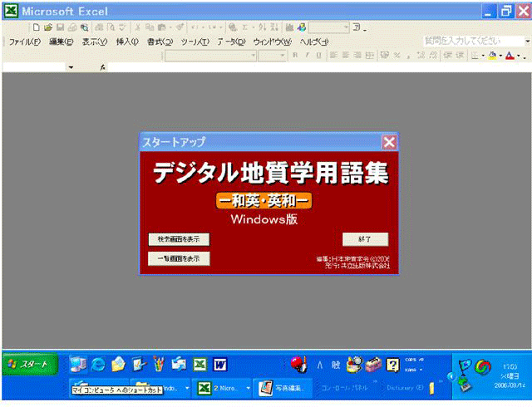This screenshot has height=407, width=532.
Task: Expand the Fill Color dropdown arrow
Action: pyautogui.click(x=500, y=56)
